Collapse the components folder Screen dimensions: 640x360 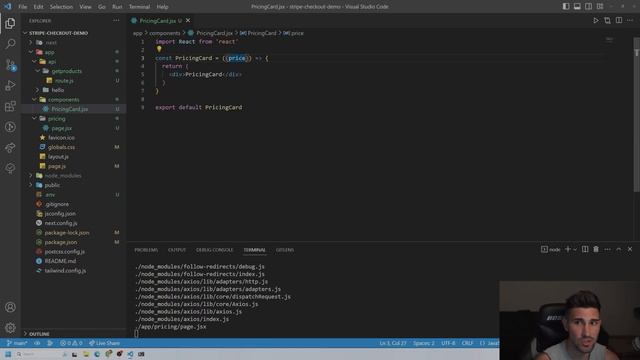(x=34, y=100)
